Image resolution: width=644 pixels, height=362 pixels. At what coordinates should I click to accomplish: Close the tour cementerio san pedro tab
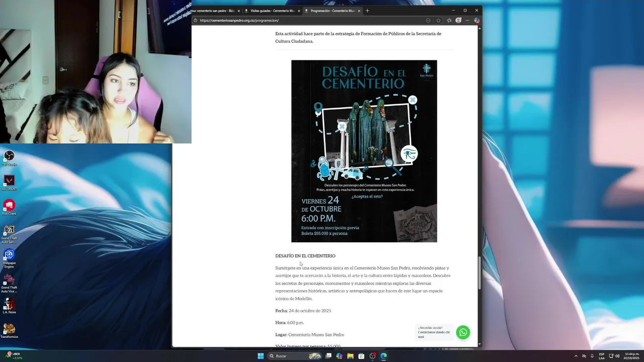(238, 11)
